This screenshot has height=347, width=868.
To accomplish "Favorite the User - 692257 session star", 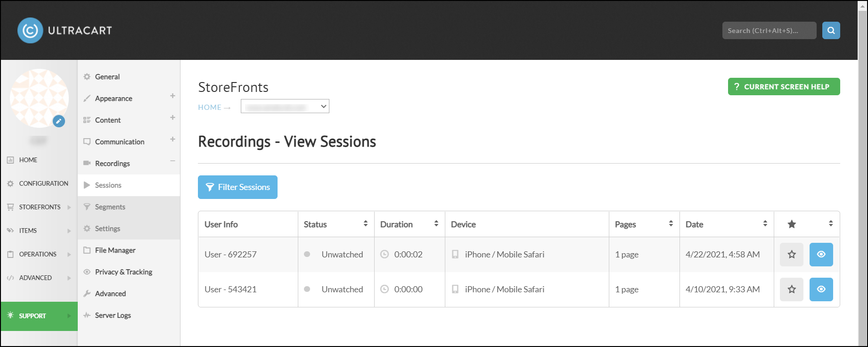I will [x=792, y=254].
